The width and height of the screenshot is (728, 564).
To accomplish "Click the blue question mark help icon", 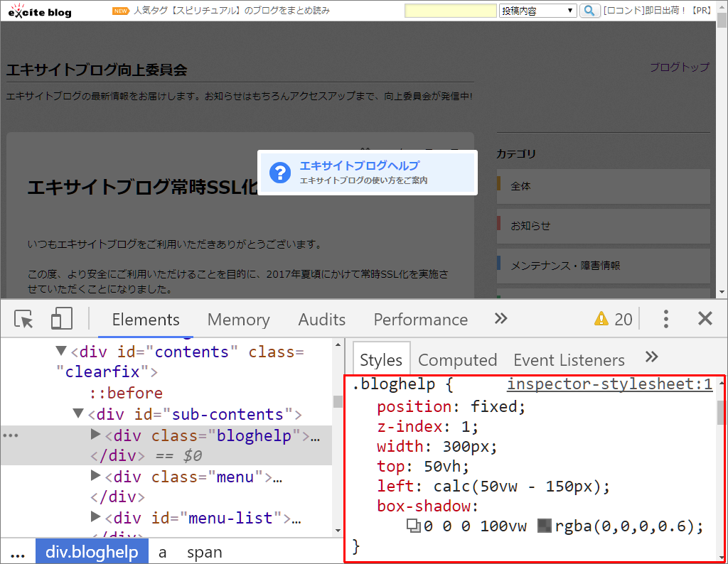I will 280,173.
